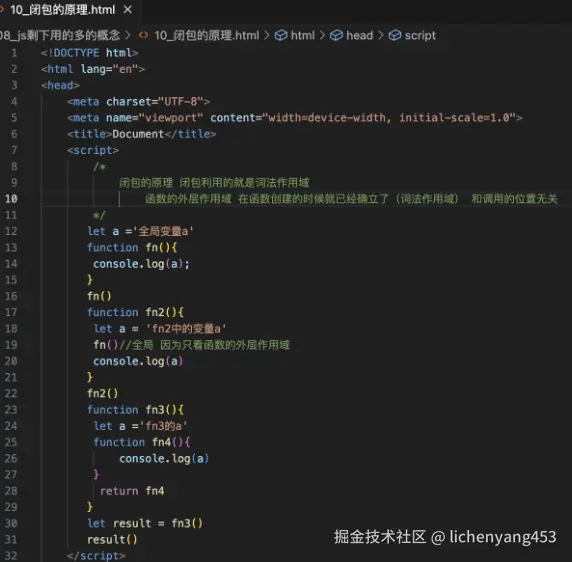Viewport: 572px width, 562px height.
Task: Select the head breadcrumb symbol
Action: [x=359, y=35]
